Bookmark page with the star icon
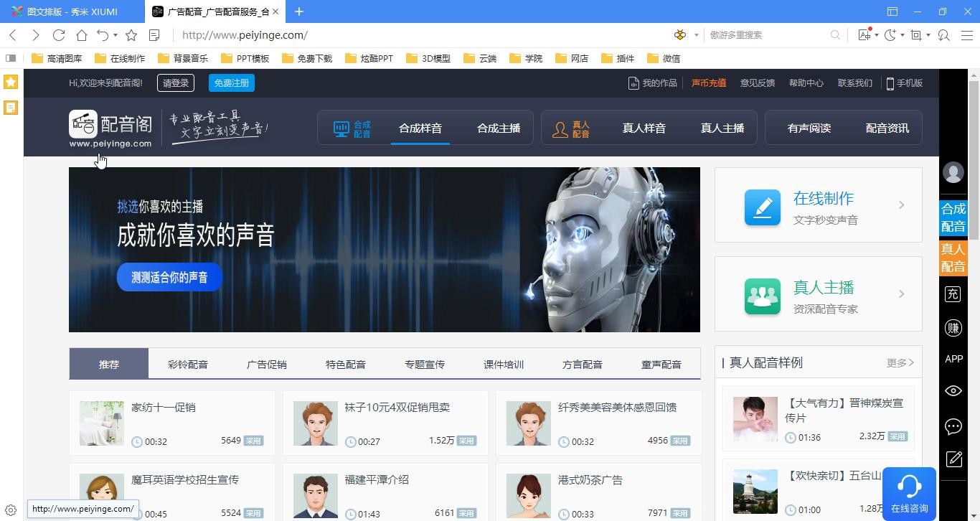The image size is (980, 521). pos(131,35)
